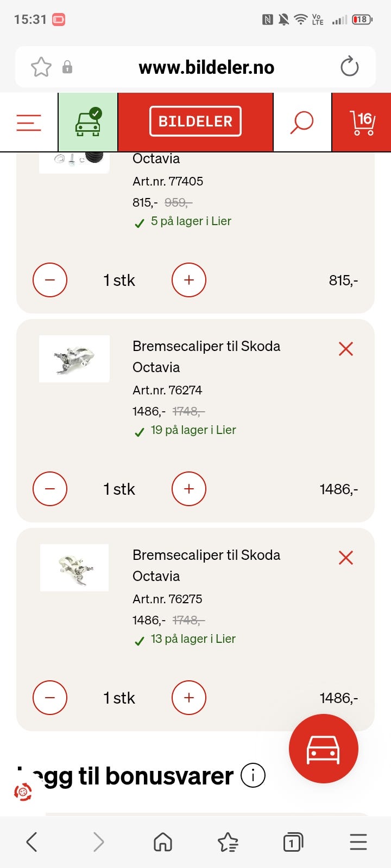391x868 pixels.
Task: Decrease quantity of Bremsecaliper Art.nr. 76274
Action: 50,489
